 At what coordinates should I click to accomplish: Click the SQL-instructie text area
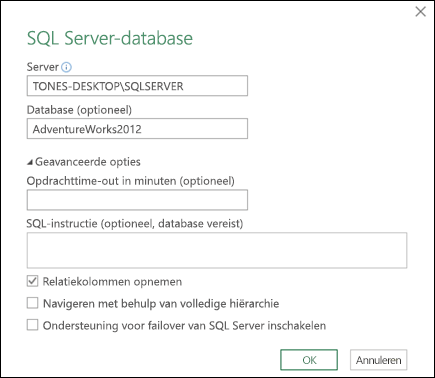(217, 250)
